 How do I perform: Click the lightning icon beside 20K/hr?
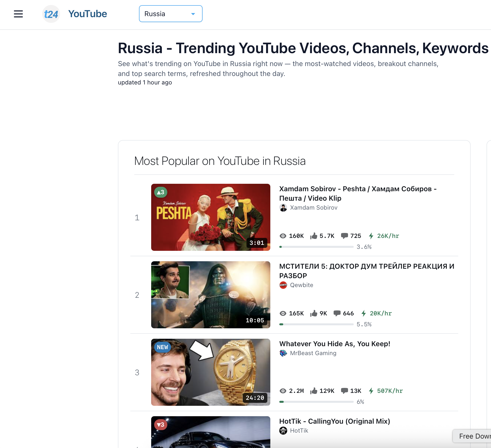[364, 313]
